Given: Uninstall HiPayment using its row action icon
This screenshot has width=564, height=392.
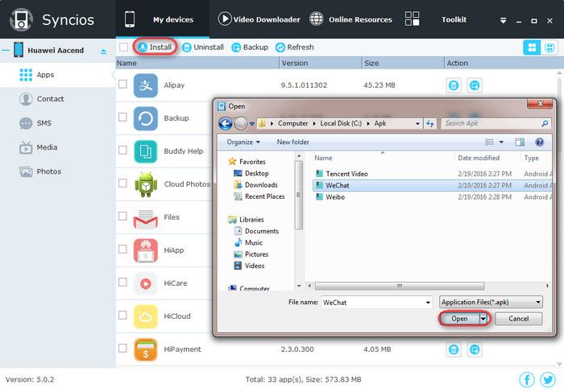Looking at the screenshot, I should (x=454, y=349).
